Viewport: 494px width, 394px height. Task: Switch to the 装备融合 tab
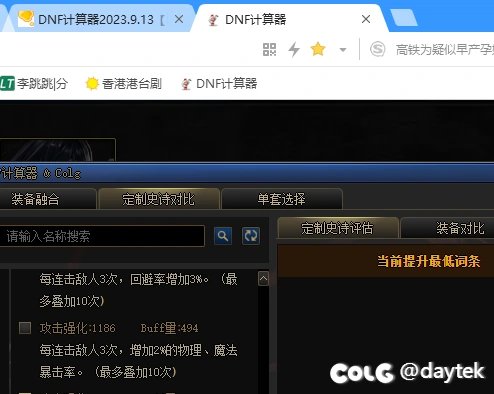[x=47, y=199]
